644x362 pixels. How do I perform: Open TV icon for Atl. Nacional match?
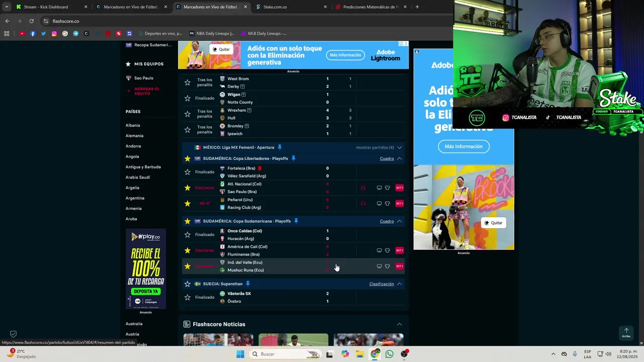379,188
